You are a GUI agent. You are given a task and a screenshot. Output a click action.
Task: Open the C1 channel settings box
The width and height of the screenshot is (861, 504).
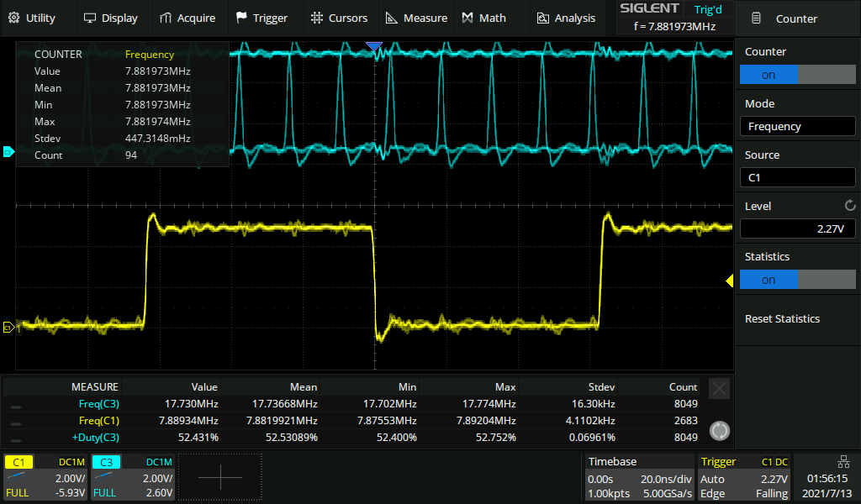pyautogui.click(x=45, y=477)
